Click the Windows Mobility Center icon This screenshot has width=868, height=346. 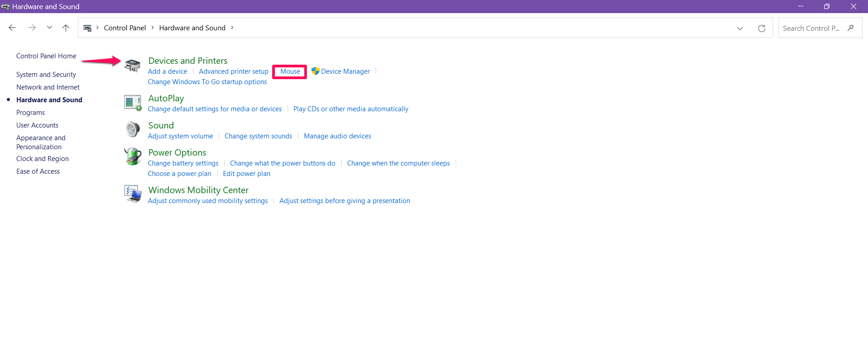click(x=133, y=194)
